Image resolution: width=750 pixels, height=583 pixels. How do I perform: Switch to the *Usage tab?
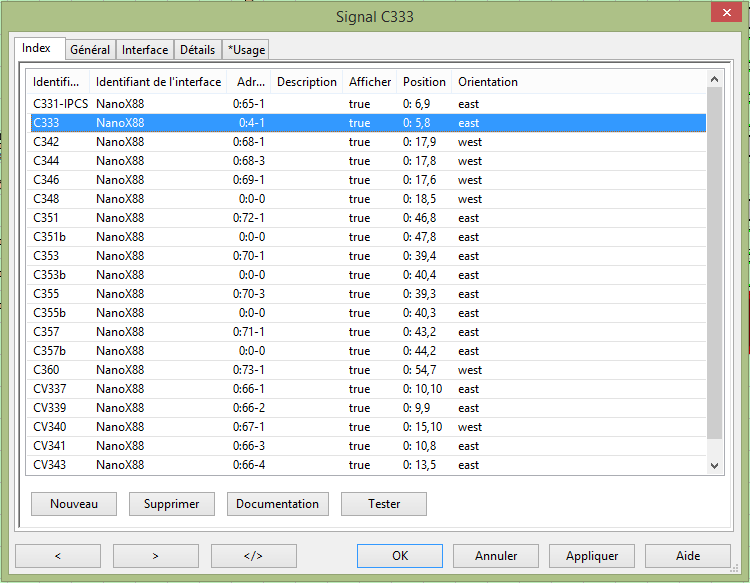[x=246, y=50]
